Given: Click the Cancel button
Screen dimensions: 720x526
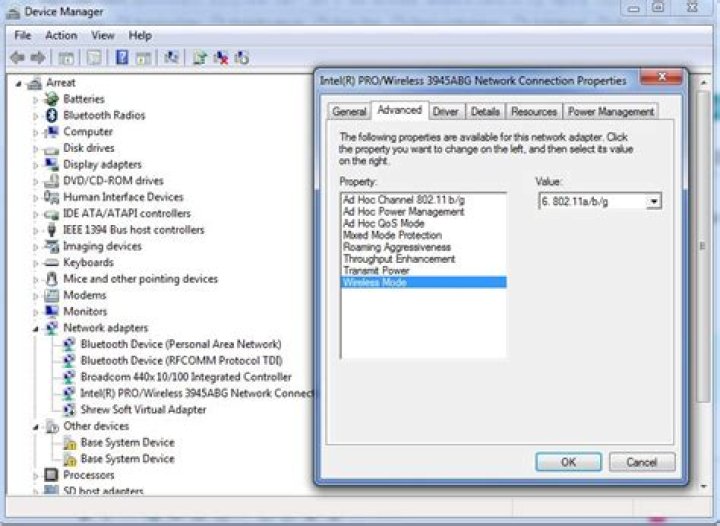Looking at the screenshot, I should (642, 462).
